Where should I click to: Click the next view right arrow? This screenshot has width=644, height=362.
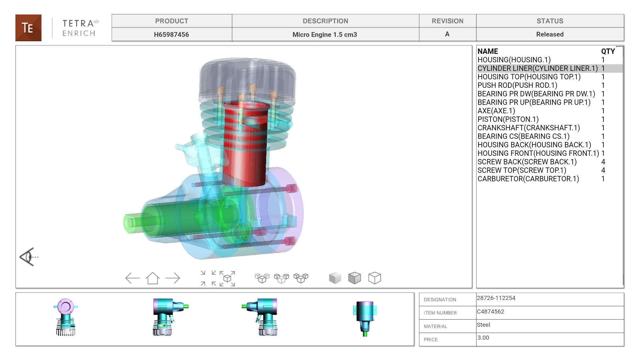pyautogui.click(x=172, y=278)
